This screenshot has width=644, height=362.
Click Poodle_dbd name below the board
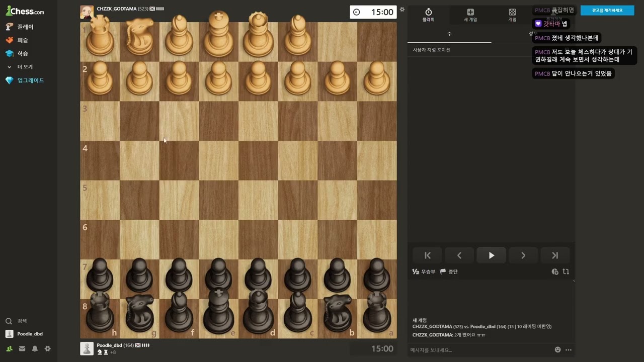[109, 345]
